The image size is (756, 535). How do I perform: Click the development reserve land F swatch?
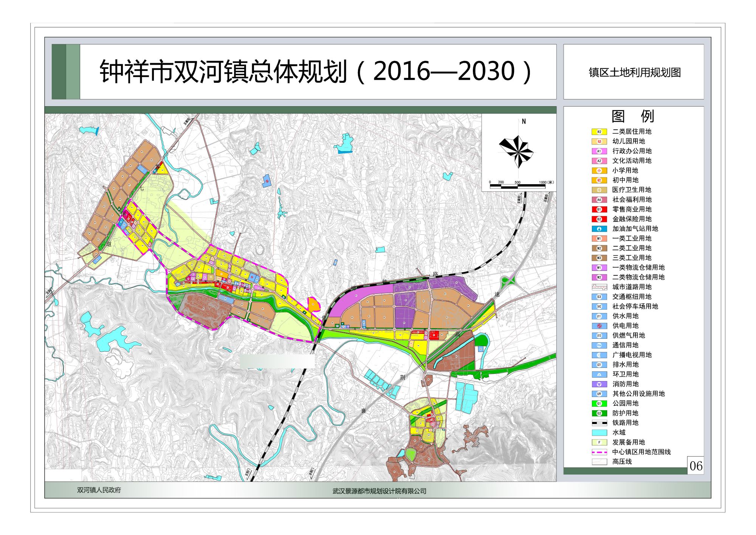(x=599, y=442)
